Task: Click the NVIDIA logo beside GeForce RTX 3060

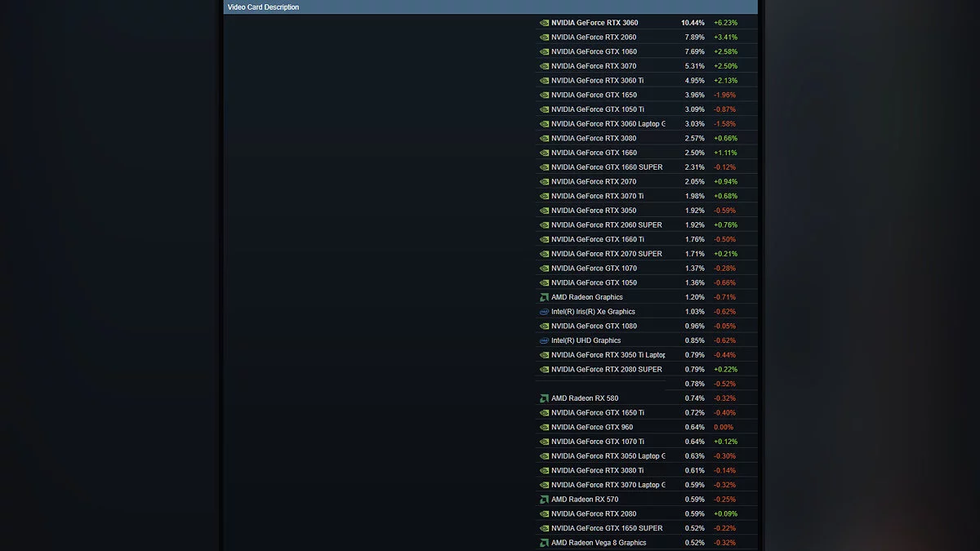Action: tap(544, 23)
